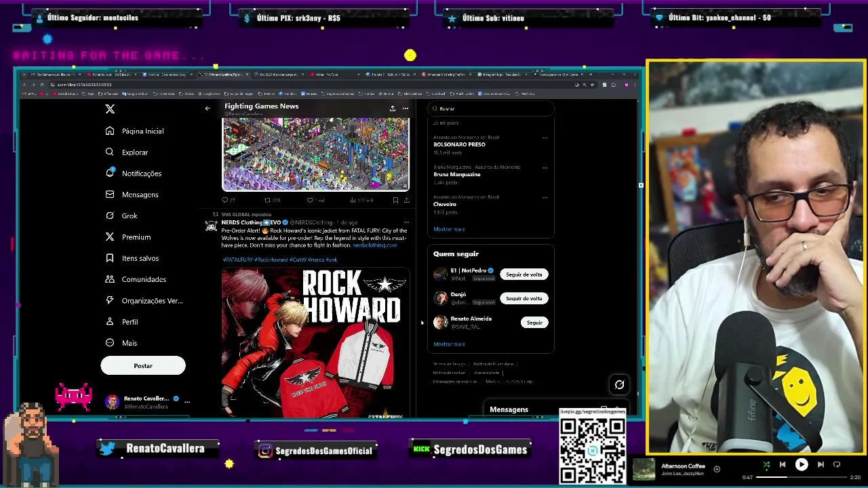Click Mostrar mais under Quem seguir
The width and height of the screenshot is (868, 488).
click(x=449, y=344)
